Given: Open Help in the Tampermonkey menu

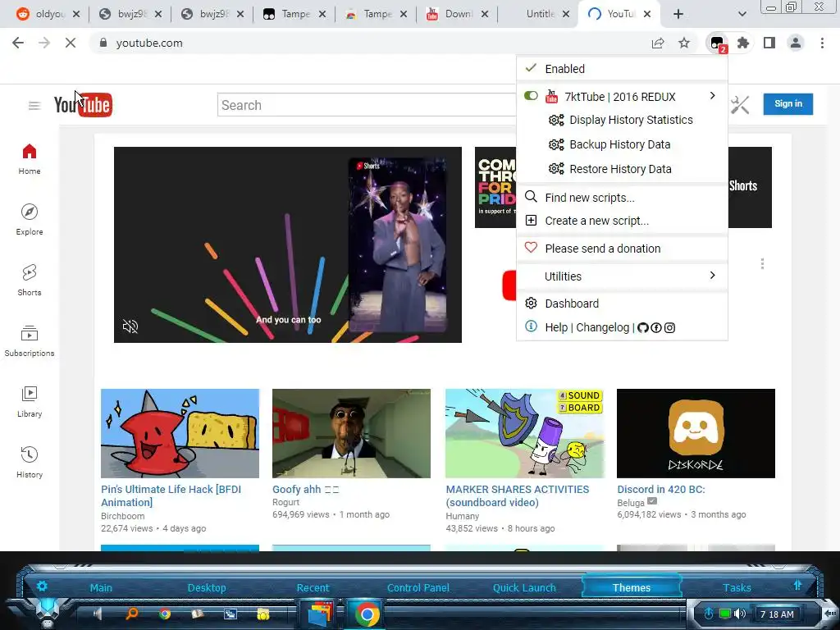Looking at the screenshot, I should (556, 327).
